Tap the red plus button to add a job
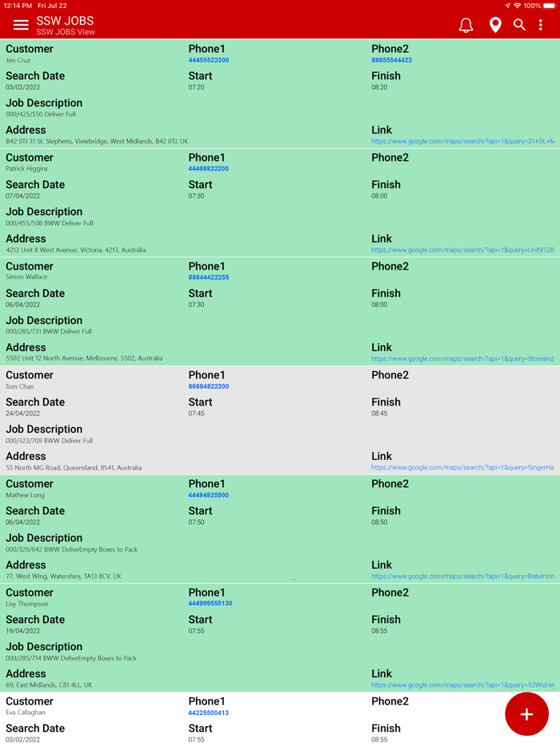 [x=526, y=713]
